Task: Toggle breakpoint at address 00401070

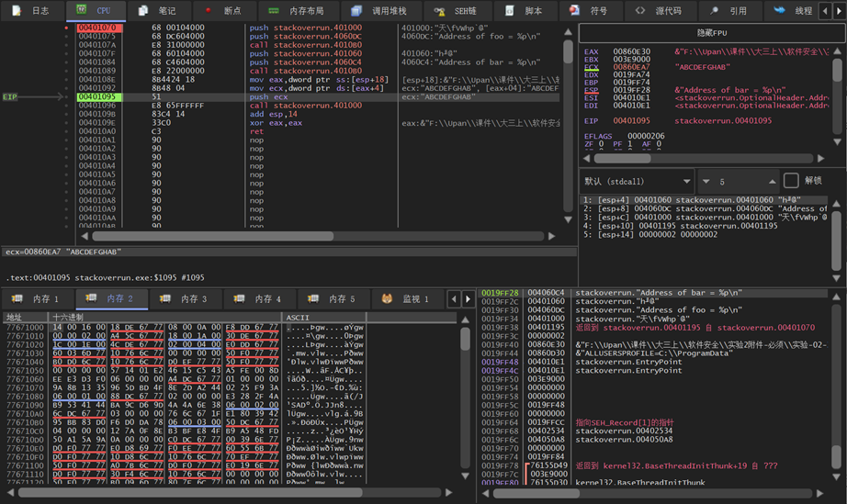Action: point(66,28)
